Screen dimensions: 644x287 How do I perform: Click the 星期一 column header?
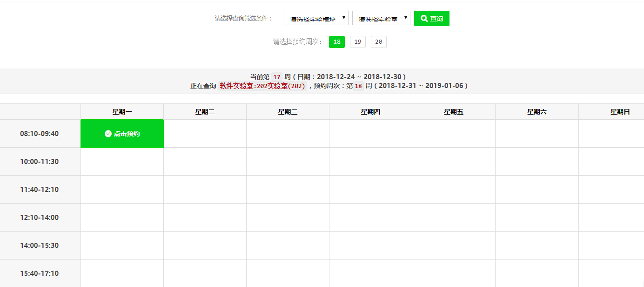pos(122,112)
